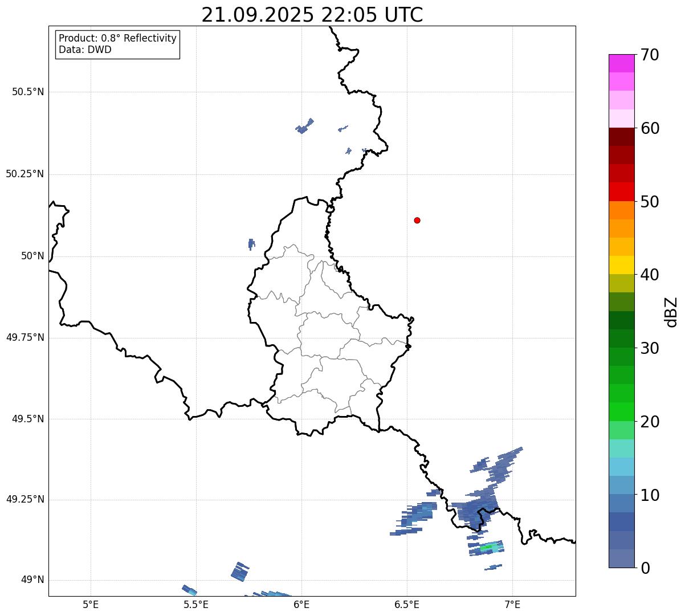Click the 50.5°N latitude label
Image resolution: width=685 pixels, height=616 pixels.
[x=28, y=92]
